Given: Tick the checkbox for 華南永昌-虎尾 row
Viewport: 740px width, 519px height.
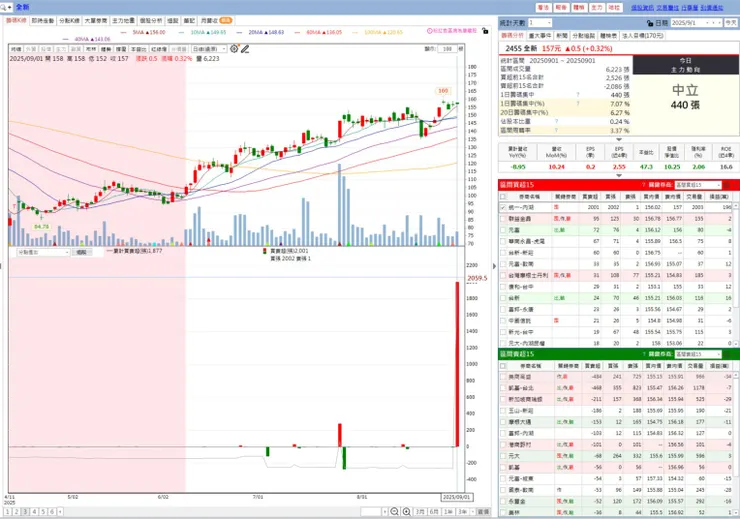Looking at the screenshot, I should click(x=503, y=241).
